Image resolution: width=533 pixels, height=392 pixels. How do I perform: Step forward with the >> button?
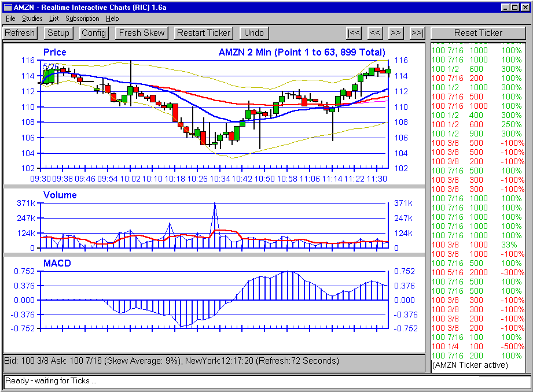coord(396,33)
